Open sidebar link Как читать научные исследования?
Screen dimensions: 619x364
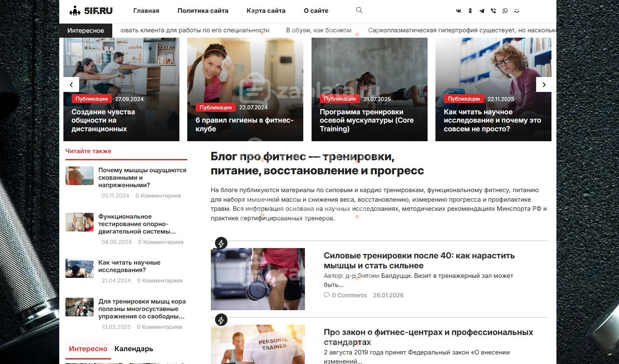coord(129,266)
